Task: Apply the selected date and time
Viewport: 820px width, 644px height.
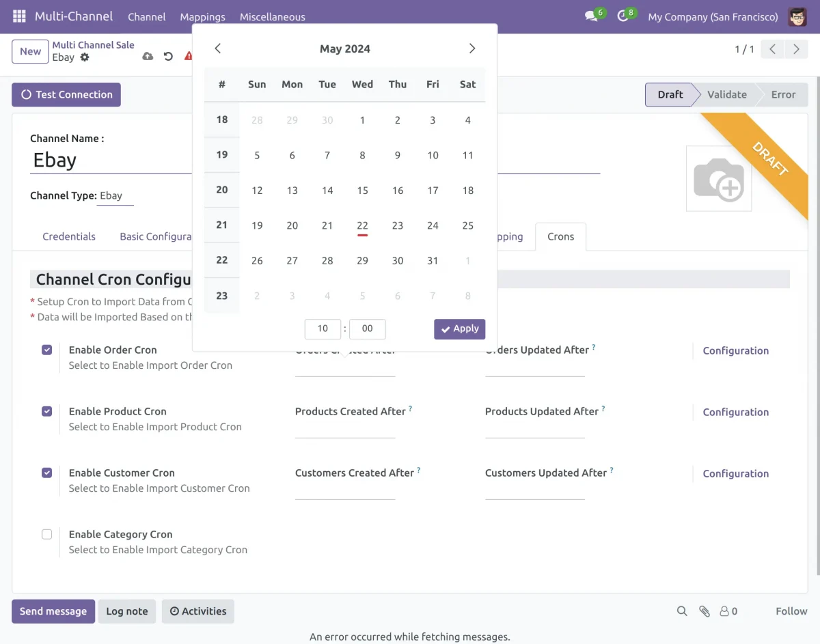Action: coord(460,329)
